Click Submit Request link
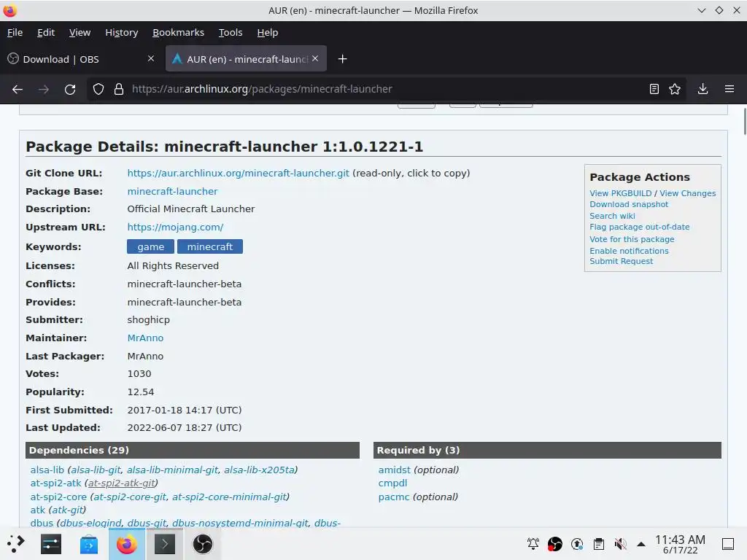 (622, 261)
